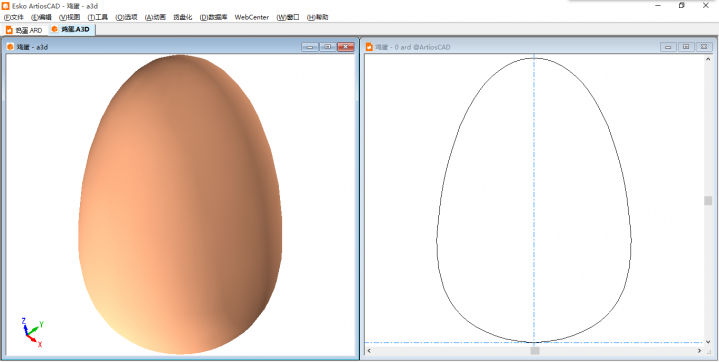This screenshot has height=362, width=719.
Task: Open the (H) help menu
Action: tap(317, 17)
